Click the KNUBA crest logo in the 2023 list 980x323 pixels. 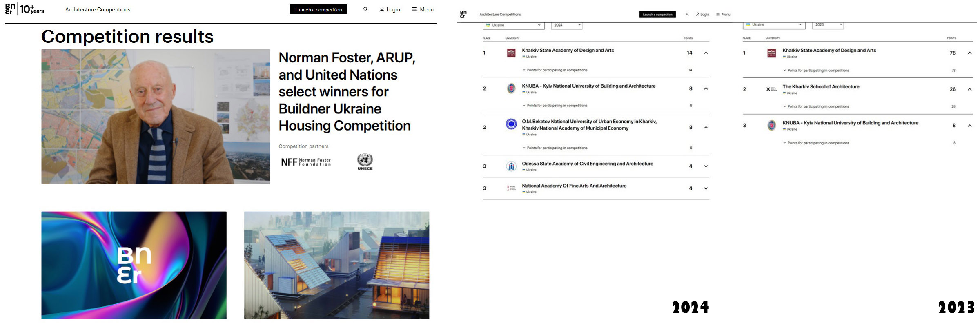click(772, 125)
